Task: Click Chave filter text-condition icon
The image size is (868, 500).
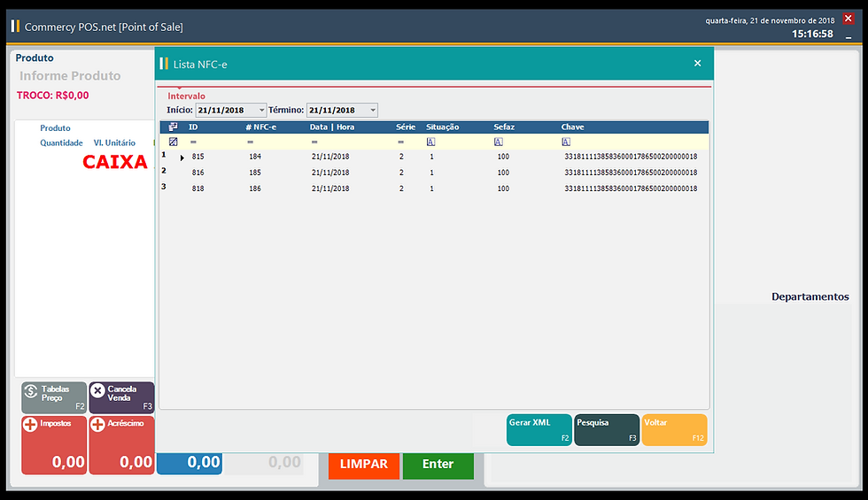Action: point(566,142)
